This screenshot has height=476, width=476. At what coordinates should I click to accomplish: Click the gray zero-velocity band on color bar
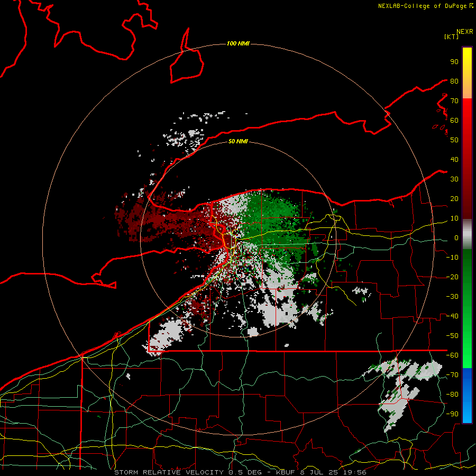click(467, 234)
